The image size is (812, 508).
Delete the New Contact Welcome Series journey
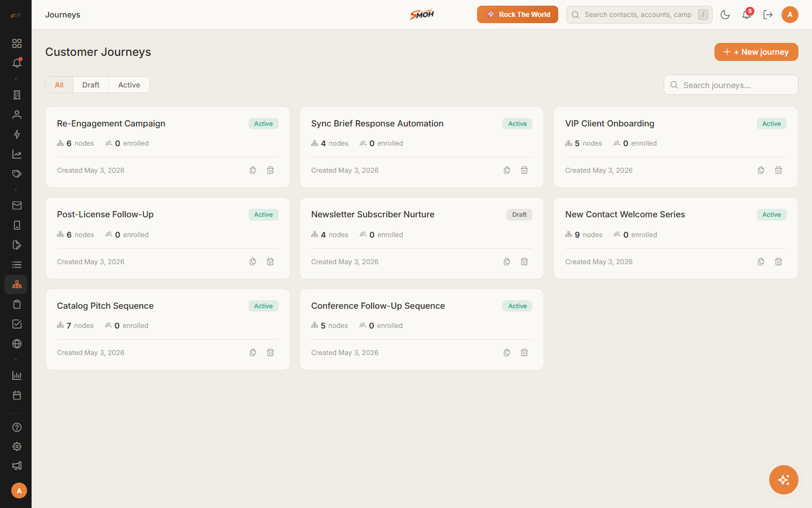[x=778, y=262]
